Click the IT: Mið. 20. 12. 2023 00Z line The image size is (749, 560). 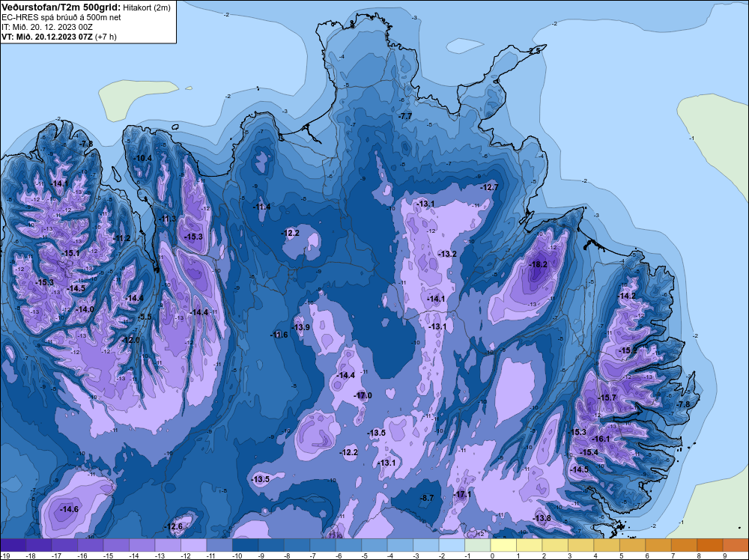pyautogui.click(x=46, y=27)
